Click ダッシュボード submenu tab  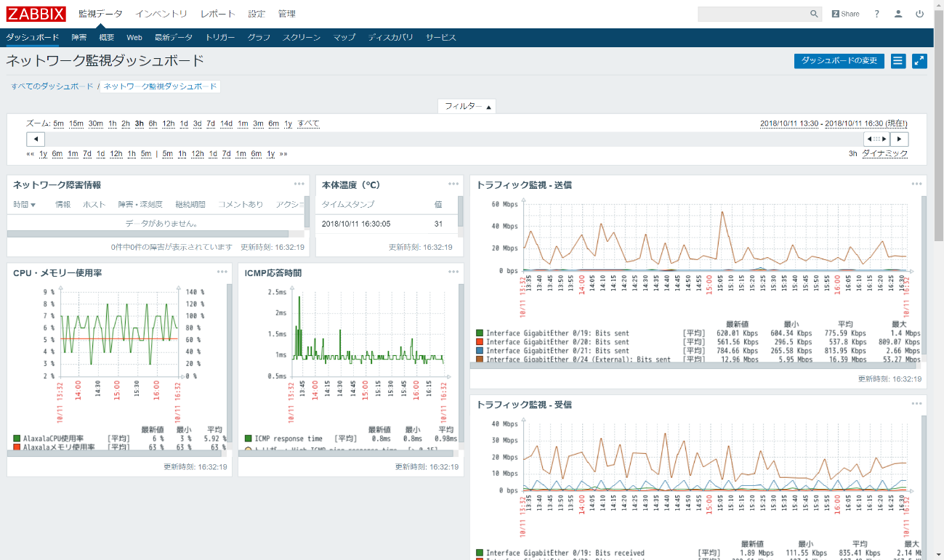pos(33,37)
